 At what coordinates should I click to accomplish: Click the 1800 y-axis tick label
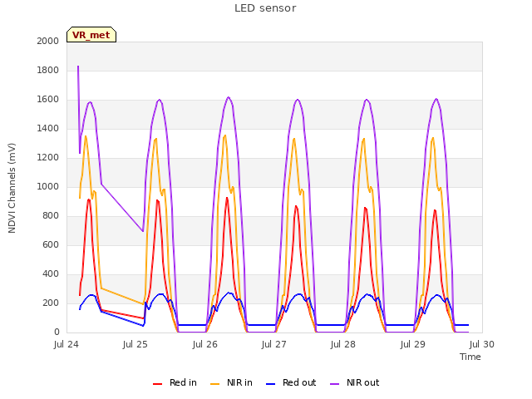pyautogui.click(x=48, y=70)
